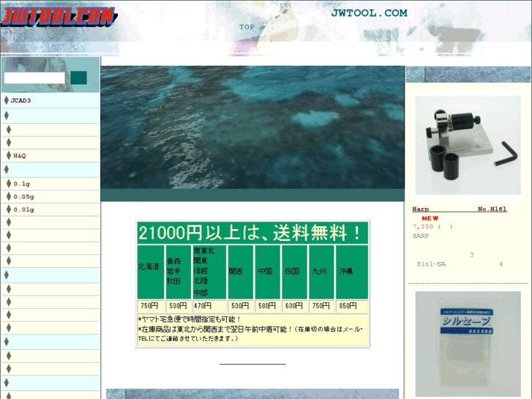Viewport: 532px width, 399px height.
Task: Click the diamond icon beside 0.1g
Action: tap(9, 184)
